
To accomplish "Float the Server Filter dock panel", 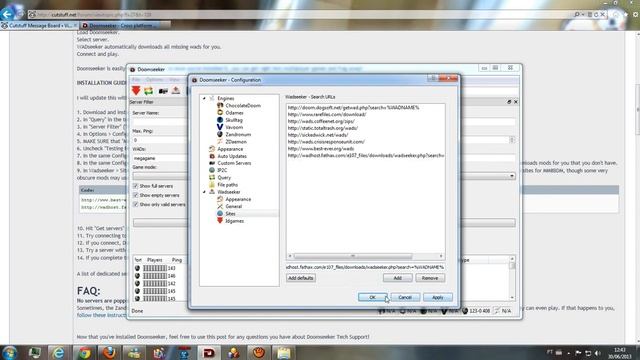I will [x=509, y=102].
